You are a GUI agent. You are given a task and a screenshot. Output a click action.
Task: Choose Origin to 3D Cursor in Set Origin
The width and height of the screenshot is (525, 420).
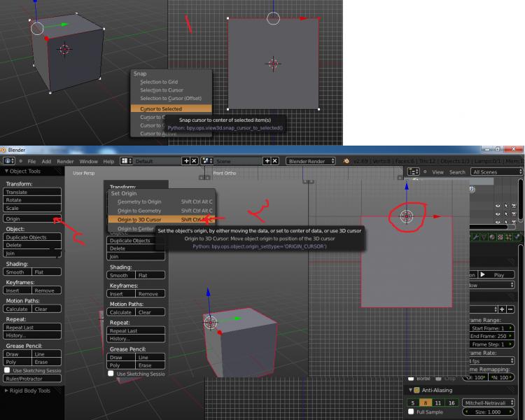[x=162, y=220]
